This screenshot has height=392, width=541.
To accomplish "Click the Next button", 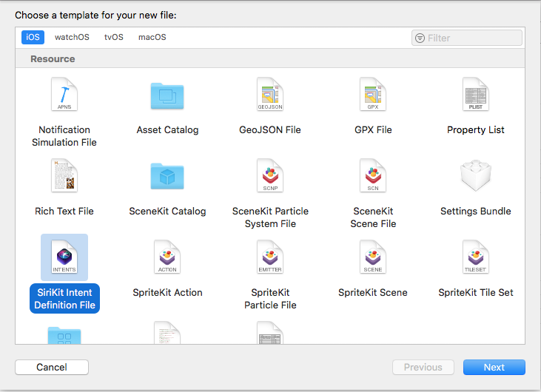I will click(x=494, y=367).
